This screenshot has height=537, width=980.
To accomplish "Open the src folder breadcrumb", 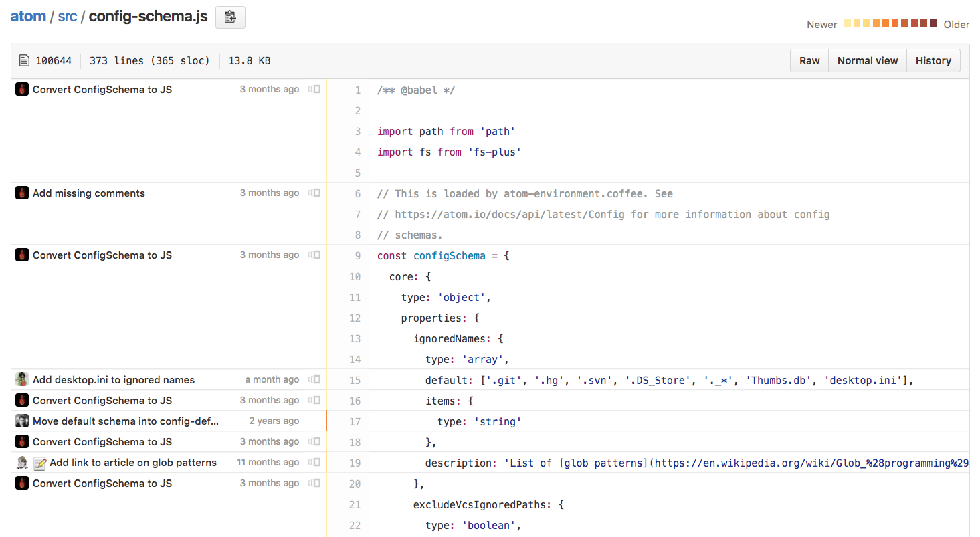I will [68, 16].
